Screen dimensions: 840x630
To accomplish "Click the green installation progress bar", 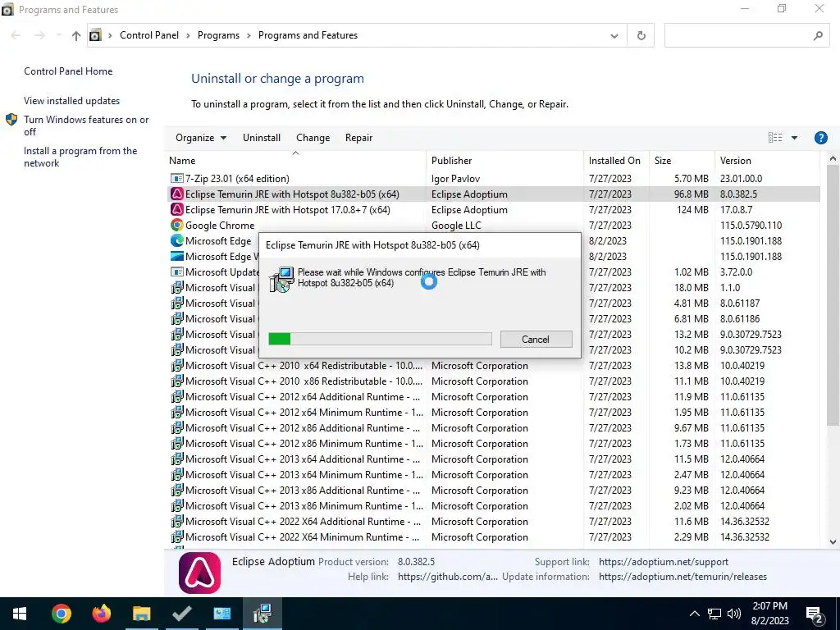I will [380, 339].
